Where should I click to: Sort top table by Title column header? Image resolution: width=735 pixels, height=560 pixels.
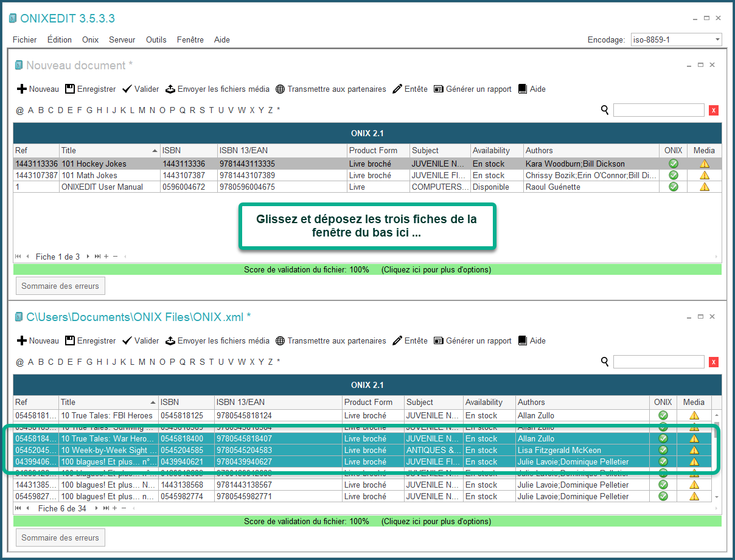pyautogui.click(x=110, y=150)
